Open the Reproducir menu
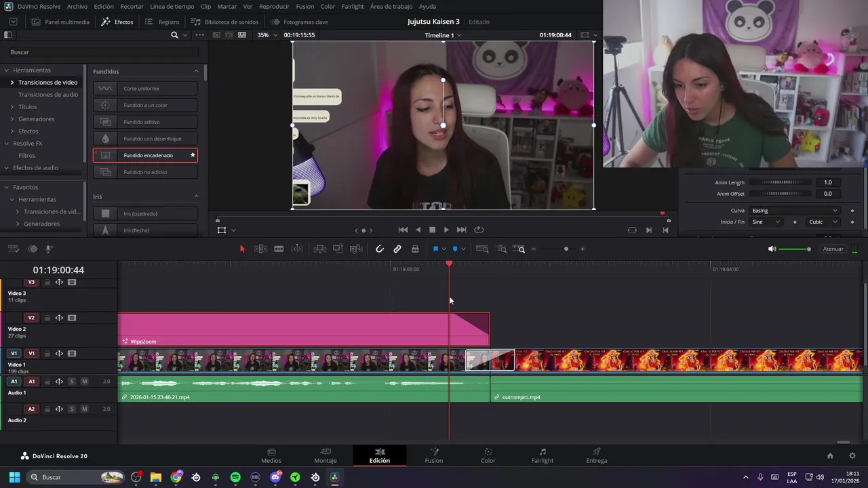Screen dimensions: 868x488 (274, 6)
